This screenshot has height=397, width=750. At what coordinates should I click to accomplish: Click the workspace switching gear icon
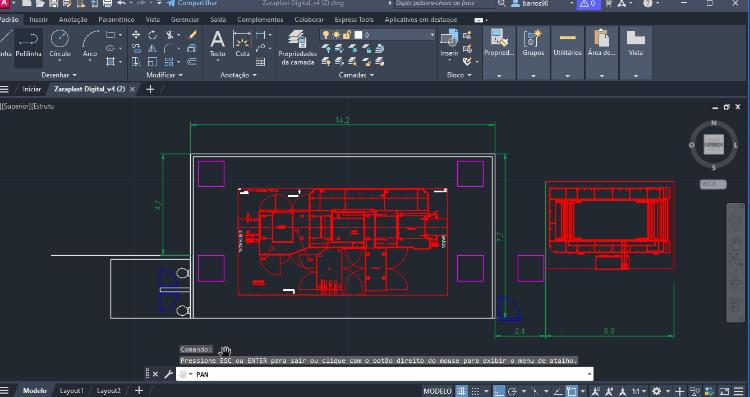click(x=657, y=391)
